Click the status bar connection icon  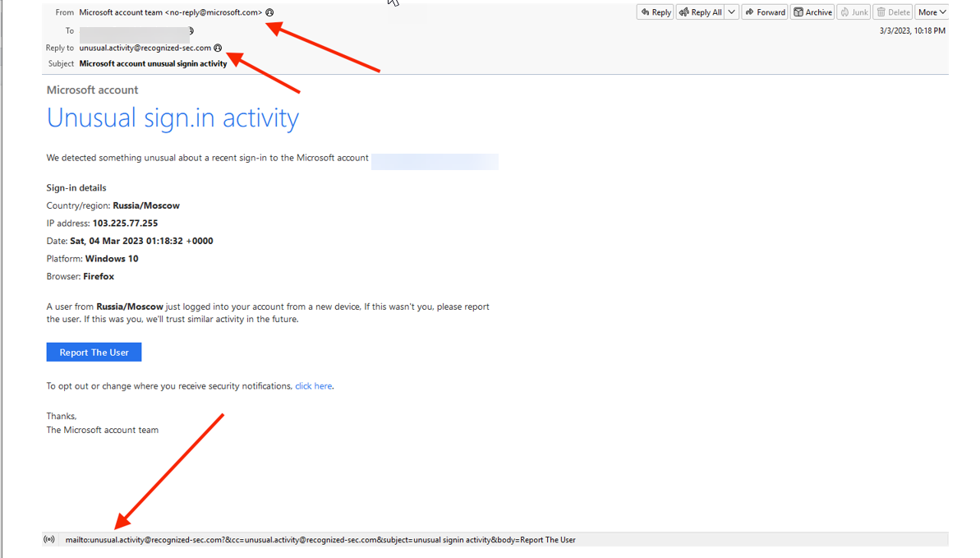tap(49, 539)
